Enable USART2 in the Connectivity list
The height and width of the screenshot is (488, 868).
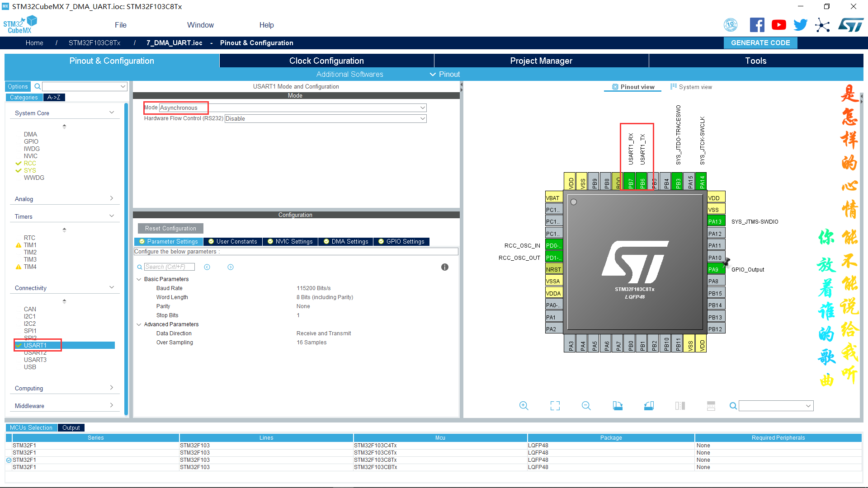click(36, 352)
